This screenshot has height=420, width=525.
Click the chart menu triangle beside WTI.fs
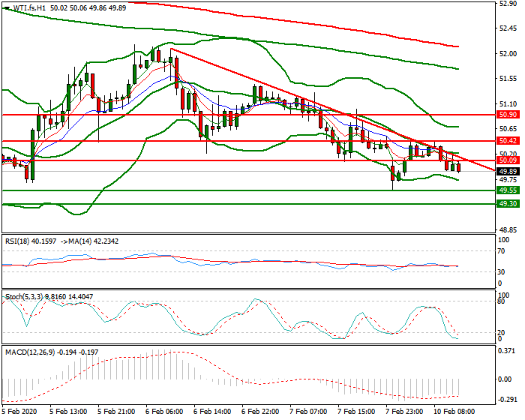(7, 8)
